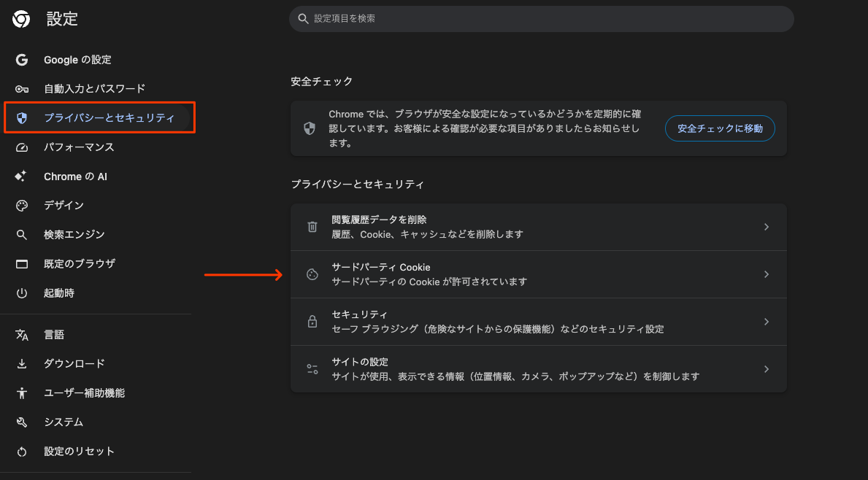Open システム settings

64,422
